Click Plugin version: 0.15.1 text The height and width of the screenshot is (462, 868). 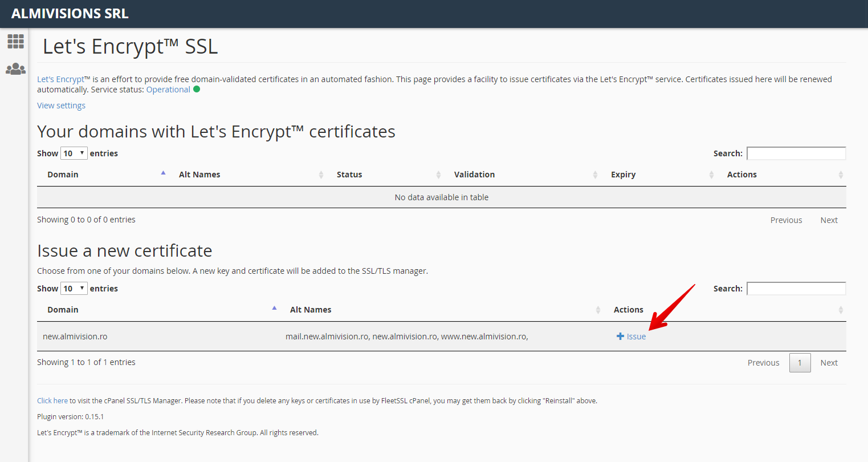71,417
